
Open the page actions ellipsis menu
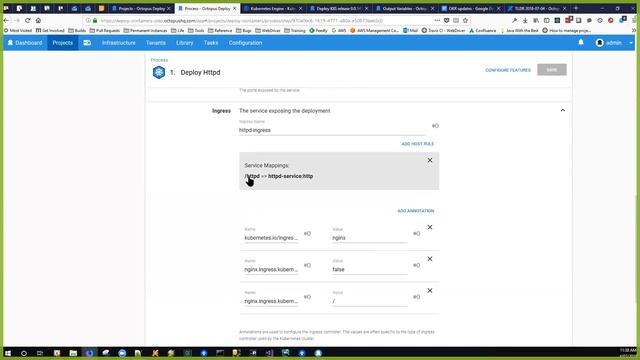(x=437, y=20)
